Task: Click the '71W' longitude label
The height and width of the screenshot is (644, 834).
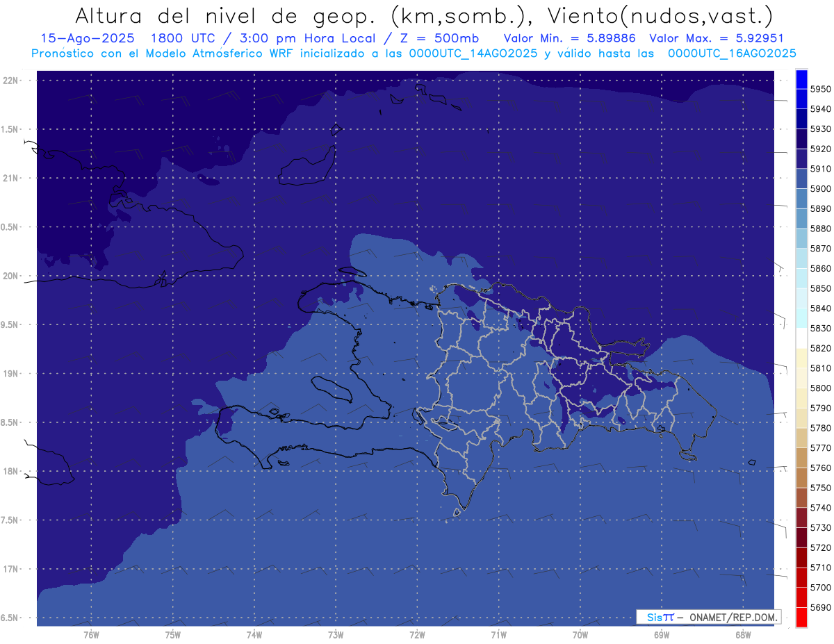Action: (x=498, y=634)
